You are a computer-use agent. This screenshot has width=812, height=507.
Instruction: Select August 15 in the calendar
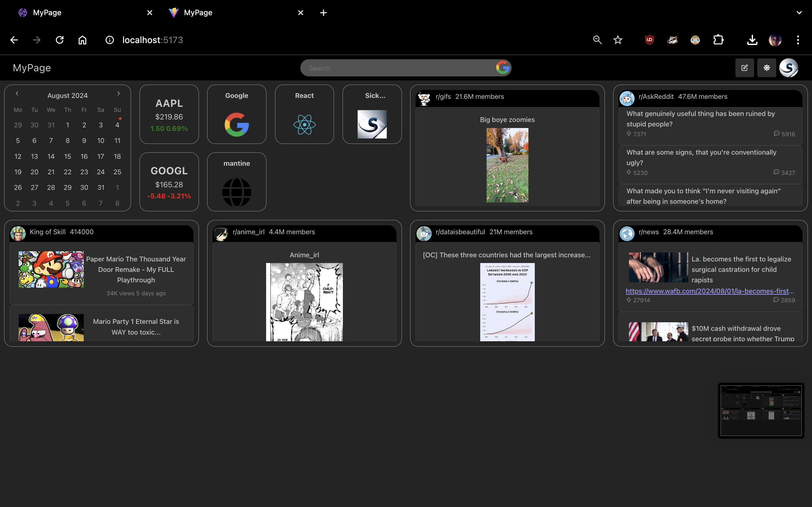pos(68,156)
